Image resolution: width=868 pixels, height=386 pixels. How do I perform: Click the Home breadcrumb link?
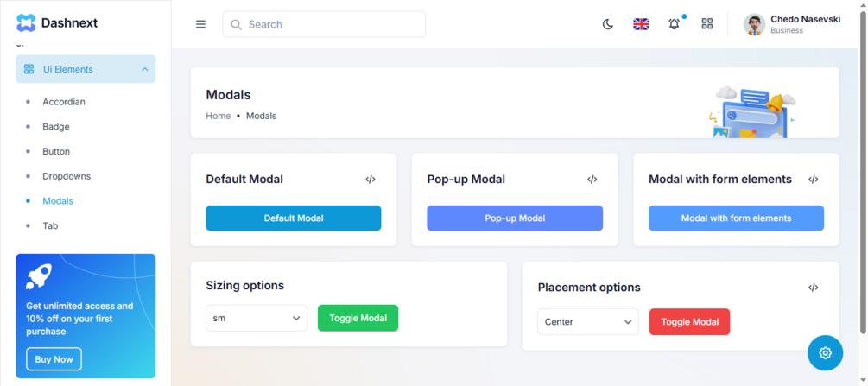218,116
